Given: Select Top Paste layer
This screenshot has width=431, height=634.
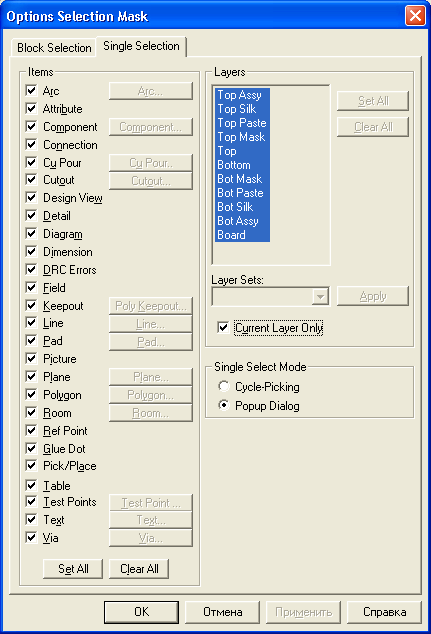Looking at the screenshot, I should point(242,123).
